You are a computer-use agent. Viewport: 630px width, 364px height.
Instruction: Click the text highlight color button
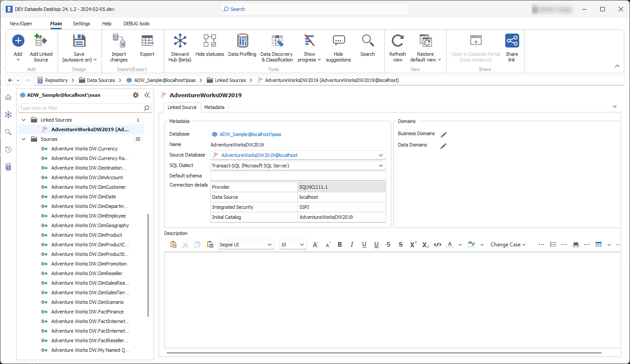(472, 245)
